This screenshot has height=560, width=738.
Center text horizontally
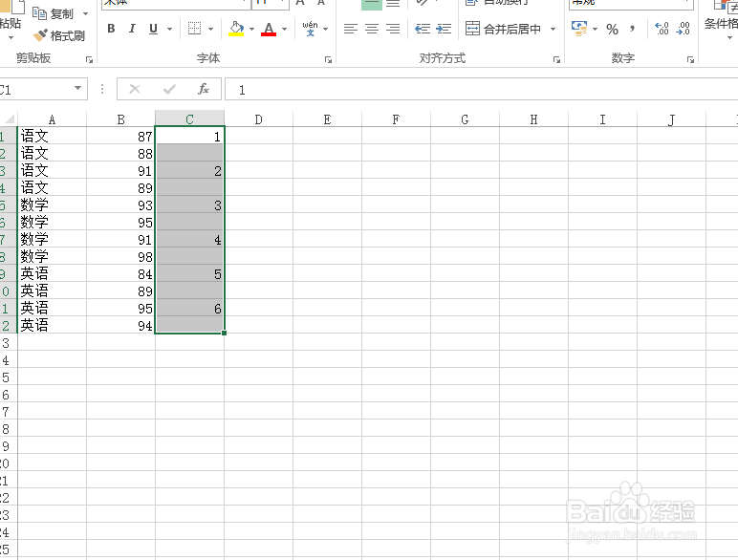(372, 29)
